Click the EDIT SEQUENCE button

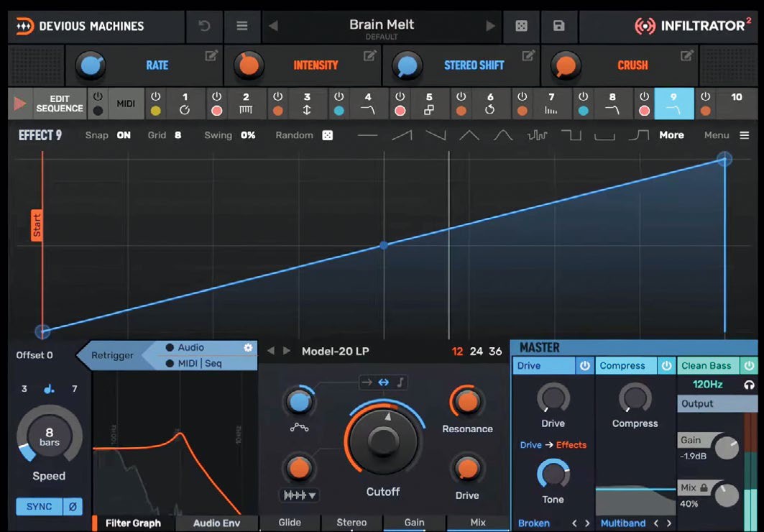coord(60,104)
